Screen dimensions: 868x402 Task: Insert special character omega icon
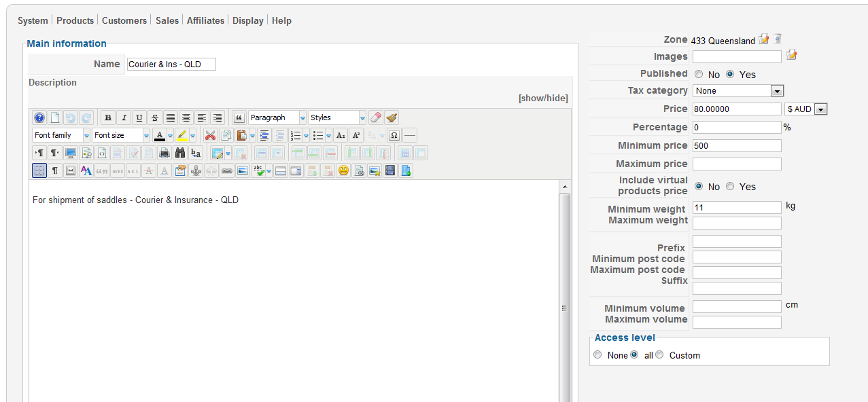(394, 135)
